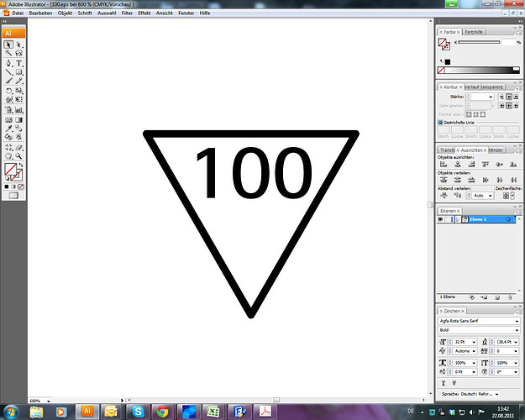Switch to the Transformieren tab
The image size is (525, 420).
tap(446, 150)
